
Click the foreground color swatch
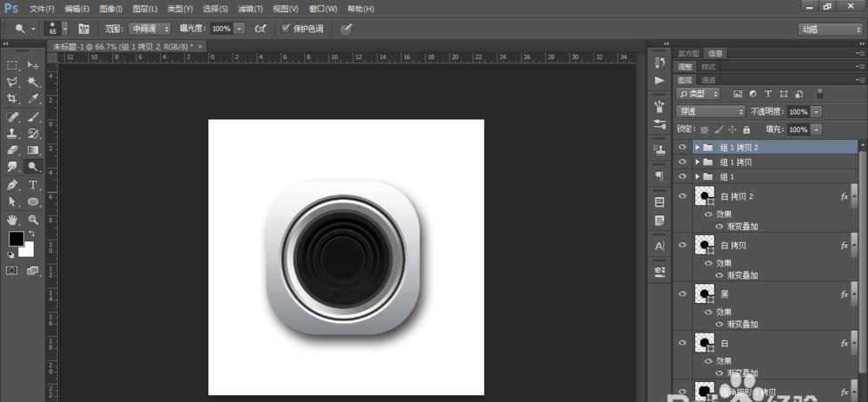[16, 238]
